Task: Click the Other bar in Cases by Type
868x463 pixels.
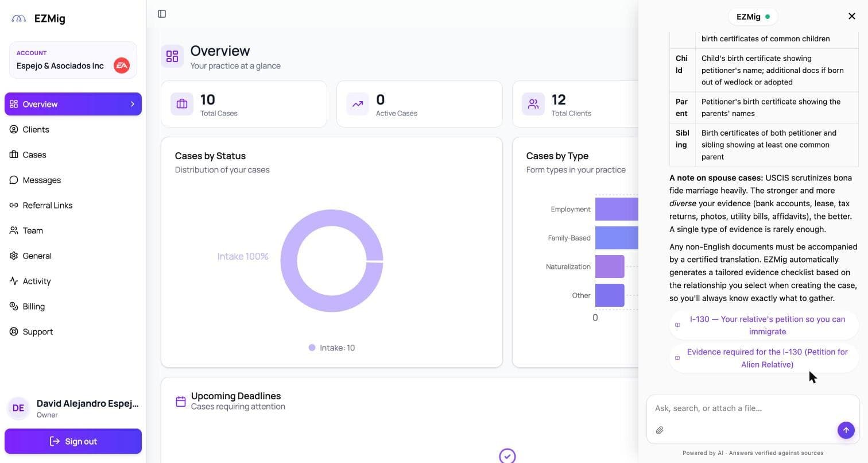Action: (x=610, y=295)
